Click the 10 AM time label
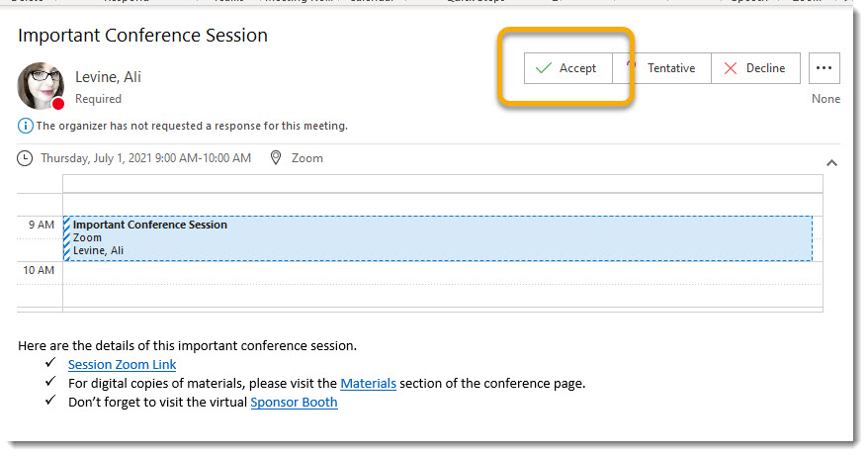 [39, 270]
